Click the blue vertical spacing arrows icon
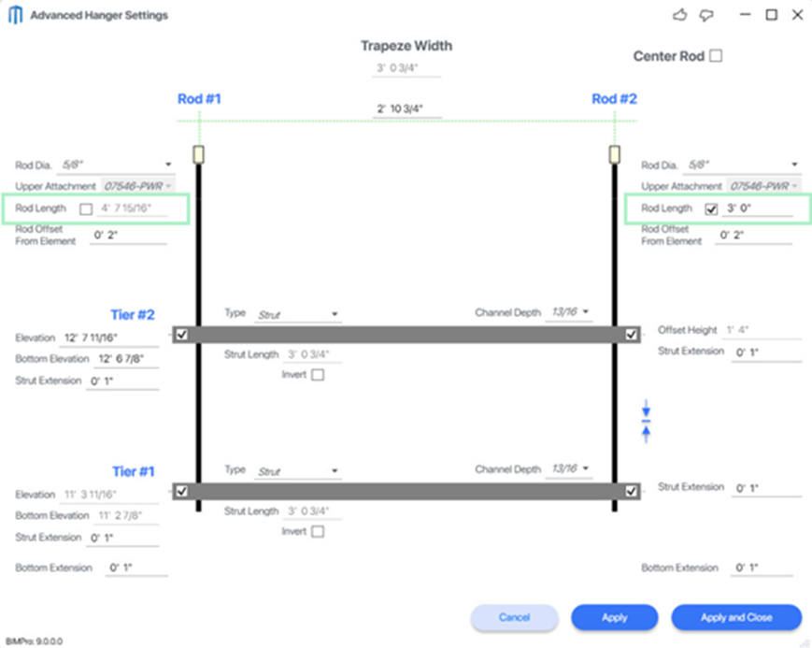Viewport: 812px width, 648px height. [645, 421]
